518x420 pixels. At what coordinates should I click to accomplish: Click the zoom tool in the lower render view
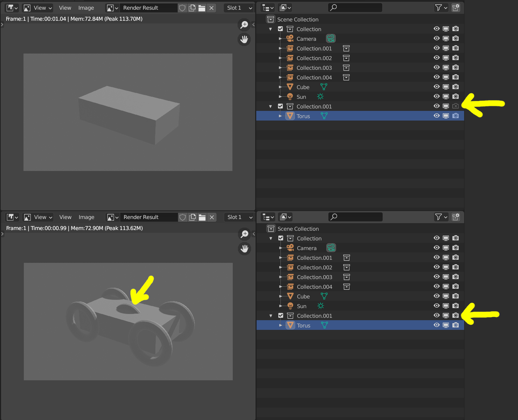coord(244,234)
